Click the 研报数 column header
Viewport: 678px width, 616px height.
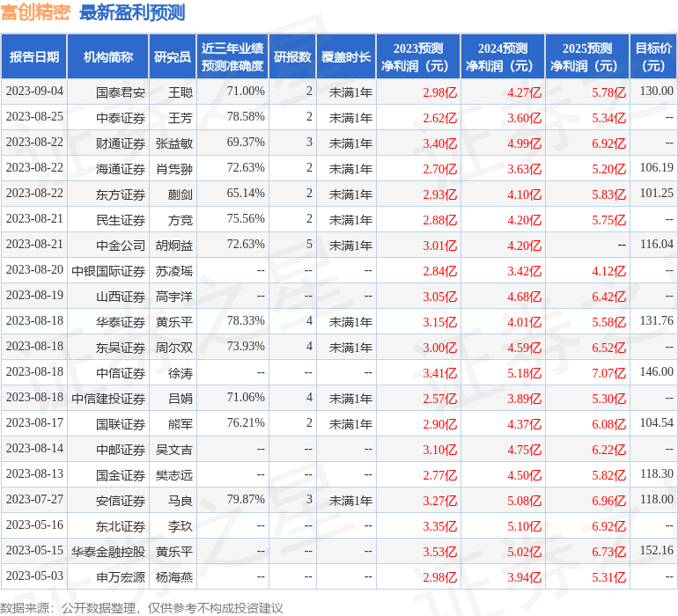tap(292, 56)
